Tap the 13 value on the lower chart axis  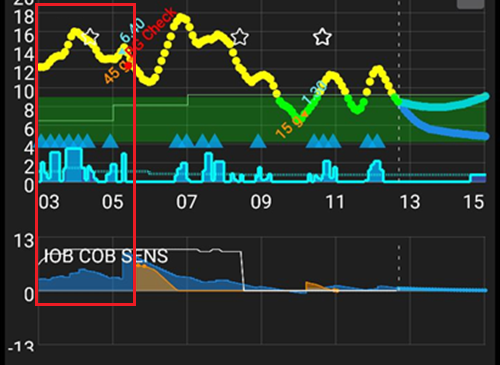[x=24, y=241]
